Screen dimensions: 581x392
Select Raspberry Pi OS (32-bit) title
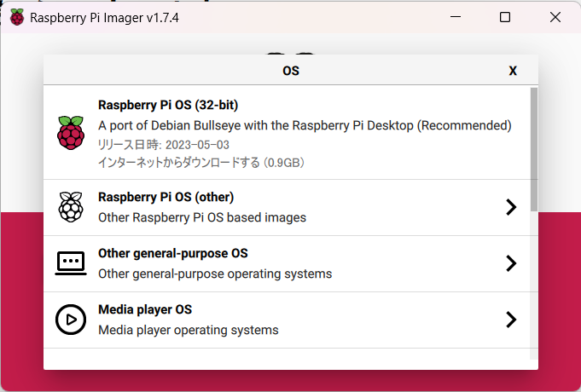pyautogui.click(x=168, y=105)
